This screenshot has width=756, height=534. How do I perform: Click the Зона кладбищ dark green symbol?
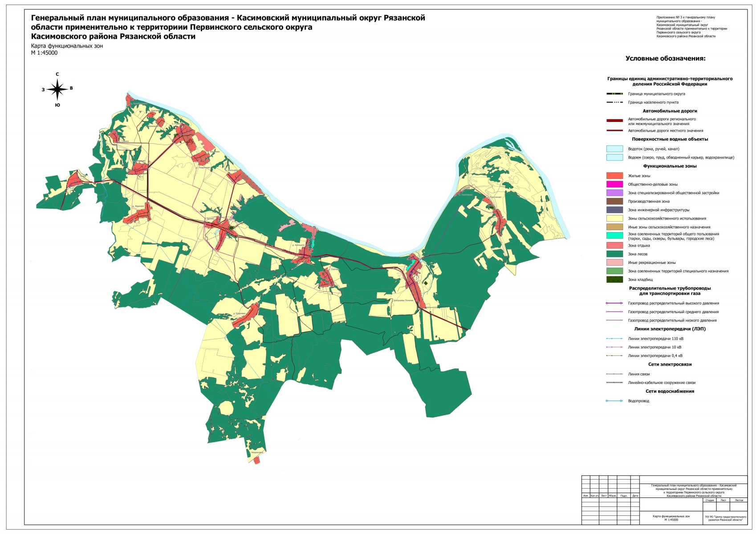tap(614, 279)
